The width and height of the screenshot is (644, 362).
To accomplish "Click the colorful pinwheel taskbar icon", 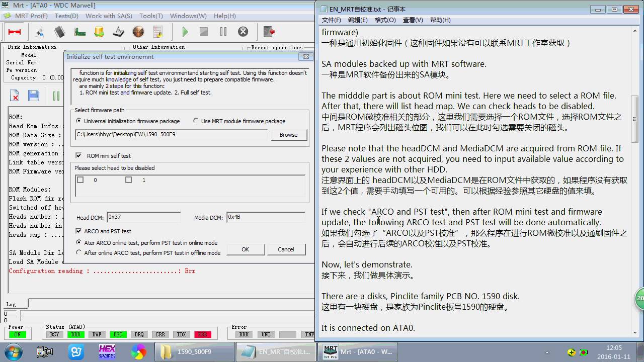I will [x=138, y=351].
